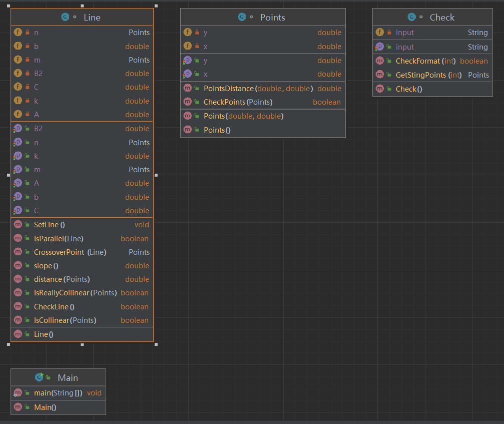Select the Main class title
The width and height of the screenshot is (504, 424).
click(x=68, y=378)
